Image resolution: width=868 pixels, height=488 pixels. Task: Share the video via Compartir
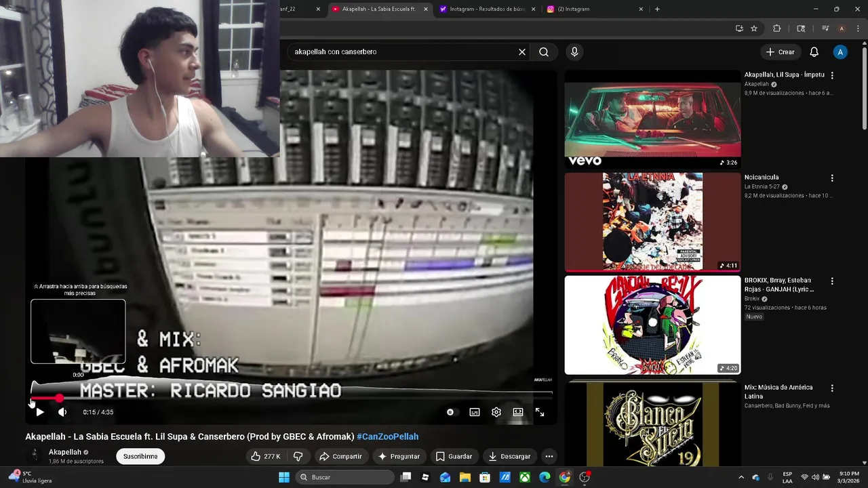click(x=340, y=456)
